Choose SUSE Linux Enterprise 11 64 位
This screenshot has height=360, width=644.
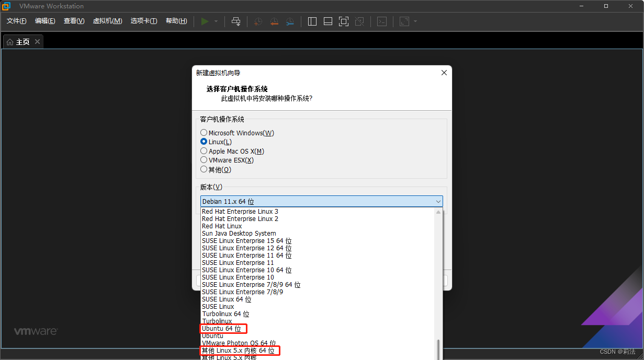click(318, 256)
